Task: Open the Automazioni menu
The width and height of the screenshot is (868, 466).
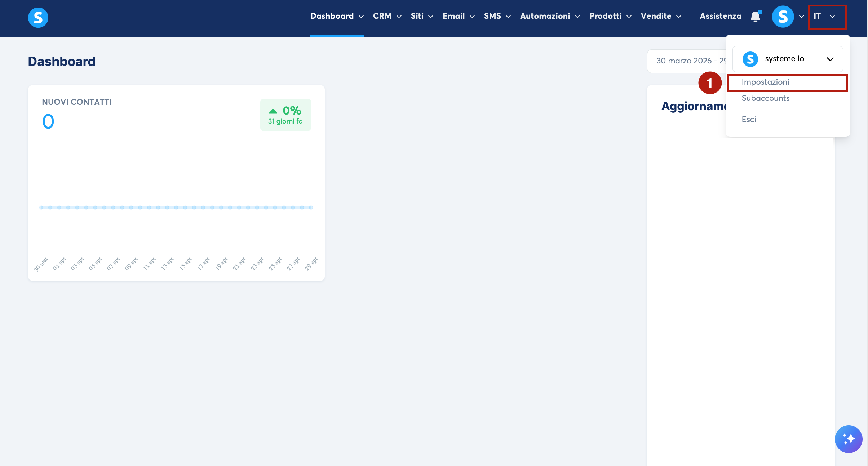Action: 545,16
